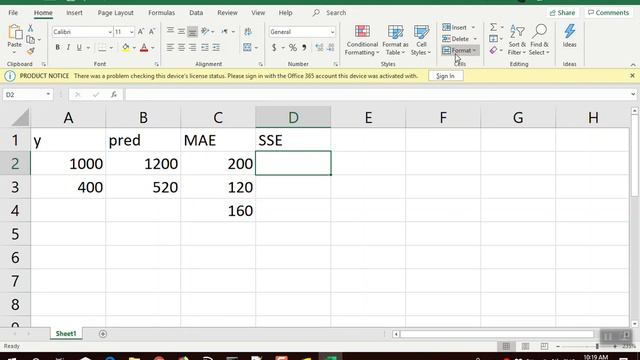Toggle top vertical alignment
640x360 pixels.
pos(170,31)
